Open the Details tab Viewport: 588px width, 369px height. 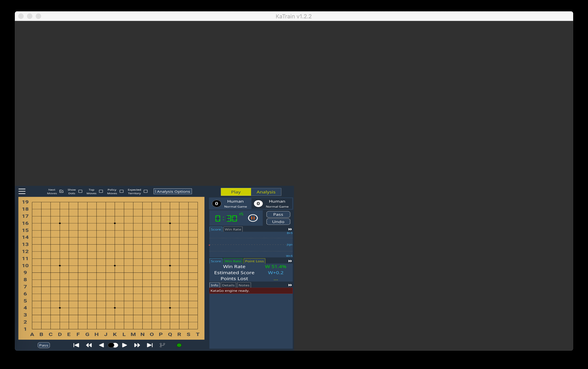click(228, 285)
